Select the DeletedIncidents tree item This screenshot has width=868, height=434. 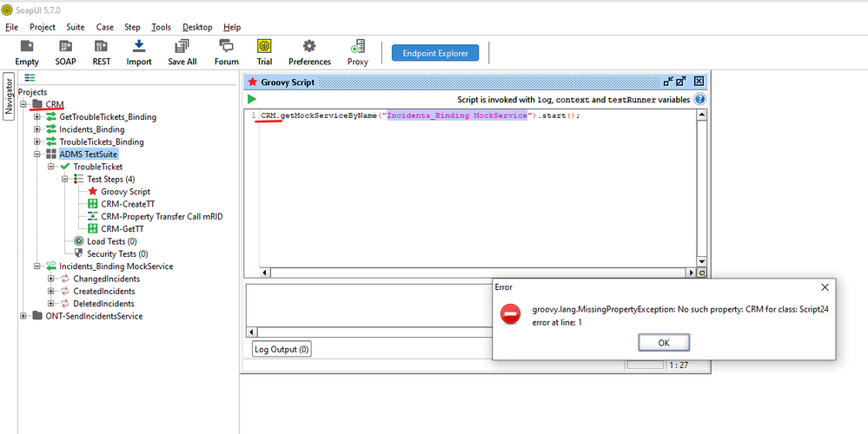coord(103,304)
